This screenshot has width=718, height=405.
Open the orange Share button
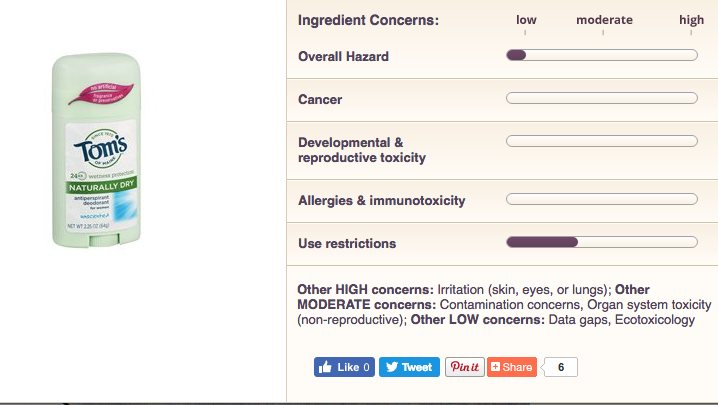[512, 367]
